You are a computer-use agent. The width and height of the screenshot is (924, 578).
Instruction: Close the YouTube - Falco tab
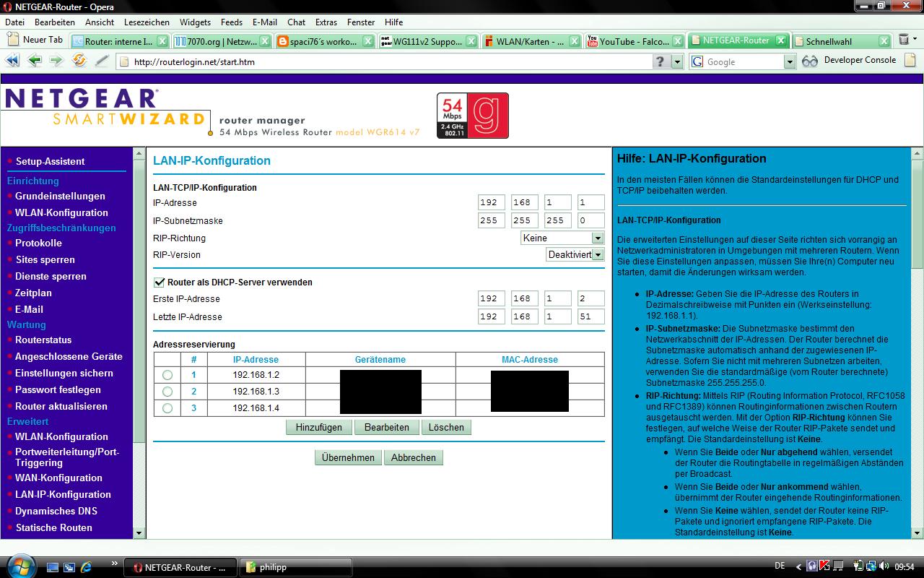pyautogui.click(x=676, y=41)
